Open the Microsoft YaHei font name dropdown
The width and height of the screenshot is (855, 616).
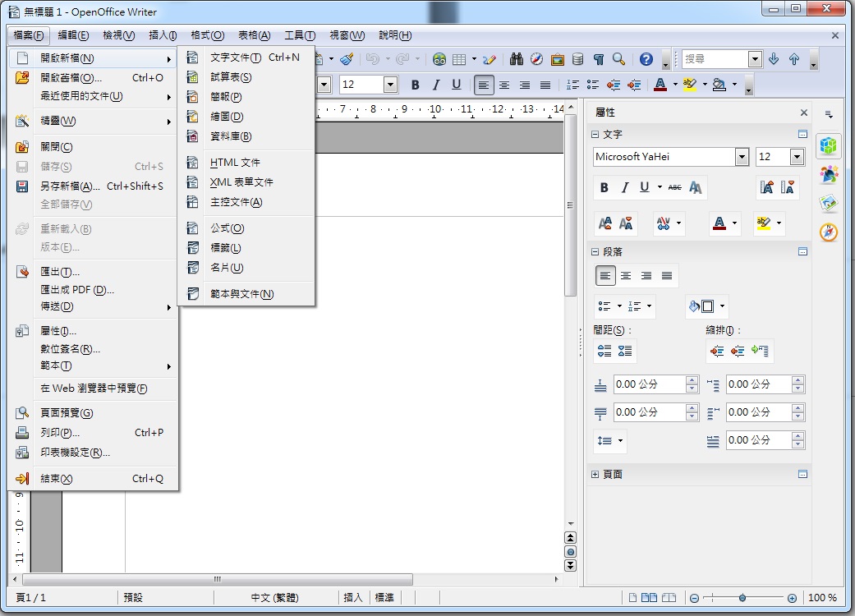coord(742,157)
